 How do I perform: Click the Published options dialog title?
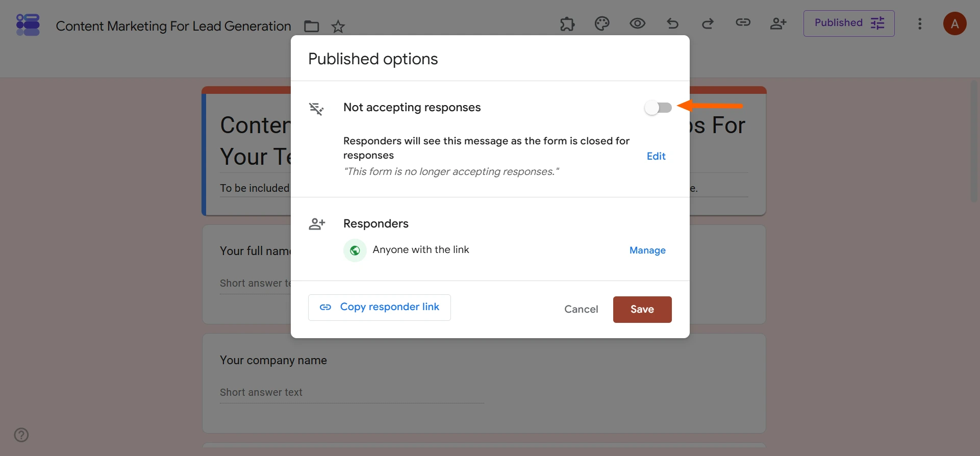pyautogui.click(x=373, y=59)
